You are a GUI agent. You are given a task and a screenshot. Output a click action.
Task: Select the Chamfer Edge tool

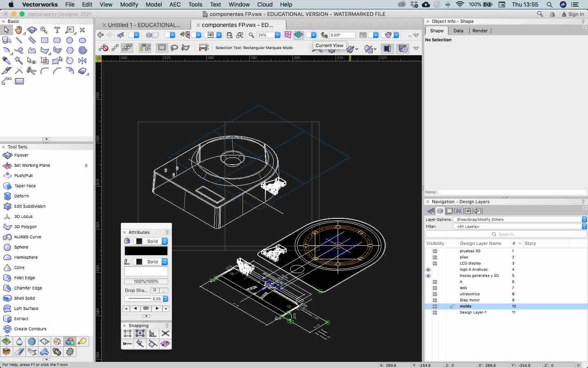(x=28, y=288)
